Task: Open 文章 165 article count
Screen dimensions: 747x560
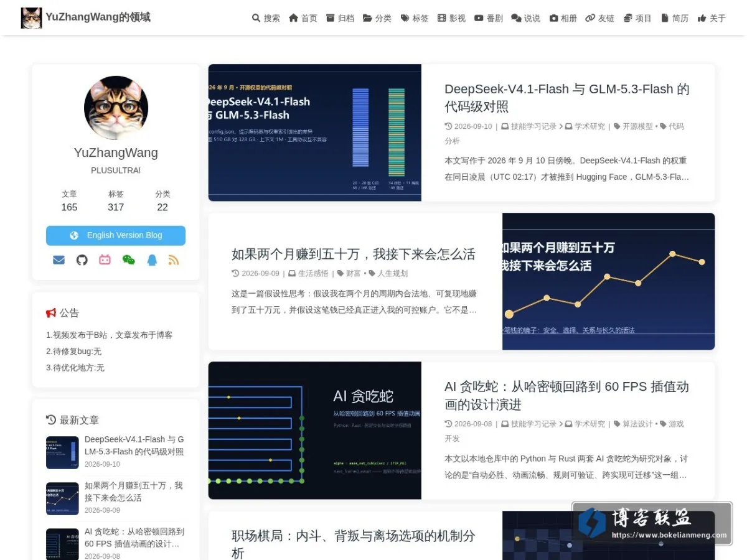Action: (x=69, y=201)
